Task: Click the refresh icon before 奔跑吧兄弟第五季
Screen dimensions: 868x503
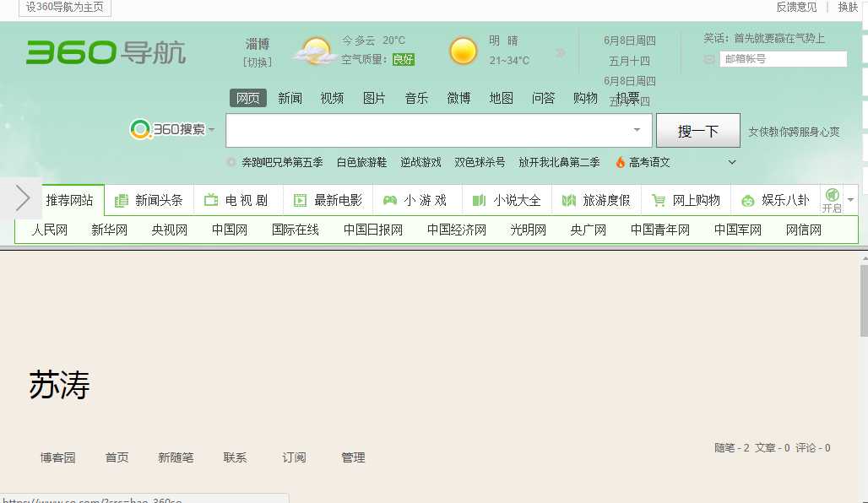Action: coord(231,162)
